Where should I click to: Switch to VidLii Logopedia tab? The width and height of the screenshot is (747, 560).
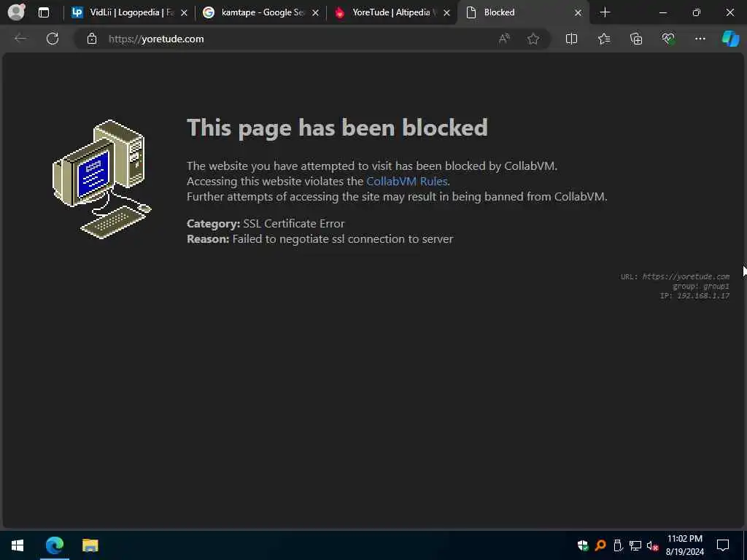click(x=129, y=12)
